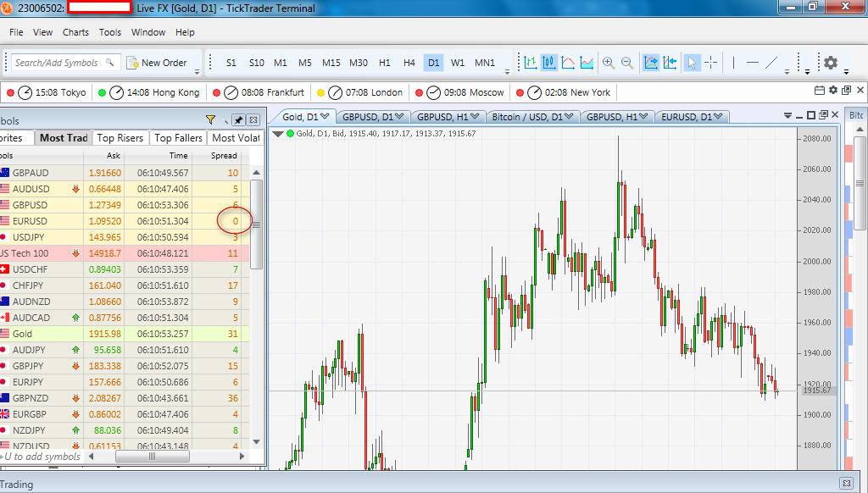This screenshot has width=868, height=493.
Task: Switch chart to area style
Action: click(587, 63)
